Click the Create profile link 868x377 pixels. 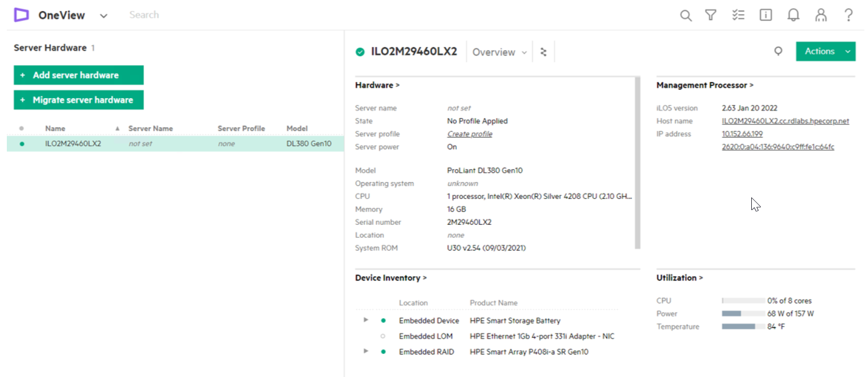(469, 134)
